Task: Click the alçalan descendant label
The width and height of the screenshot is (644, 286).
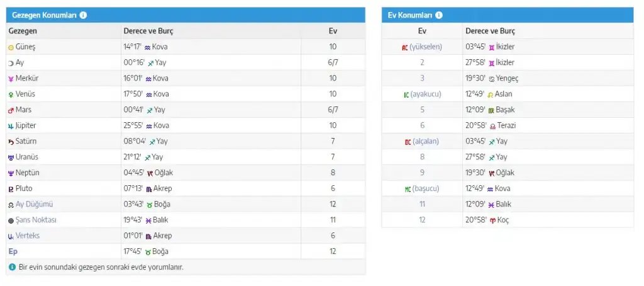Action: tap(426, 141)
